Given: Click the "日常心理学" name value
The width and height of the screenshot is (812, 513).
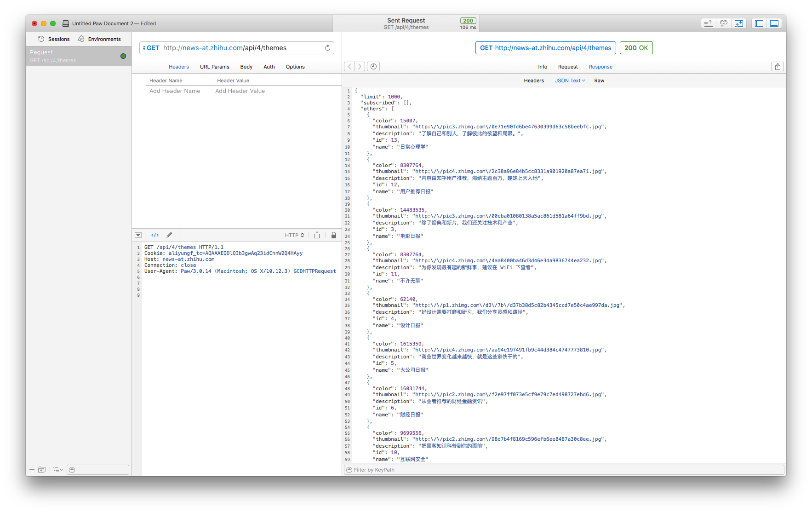Looking at the screenshot, I should (x=412, y=147).
